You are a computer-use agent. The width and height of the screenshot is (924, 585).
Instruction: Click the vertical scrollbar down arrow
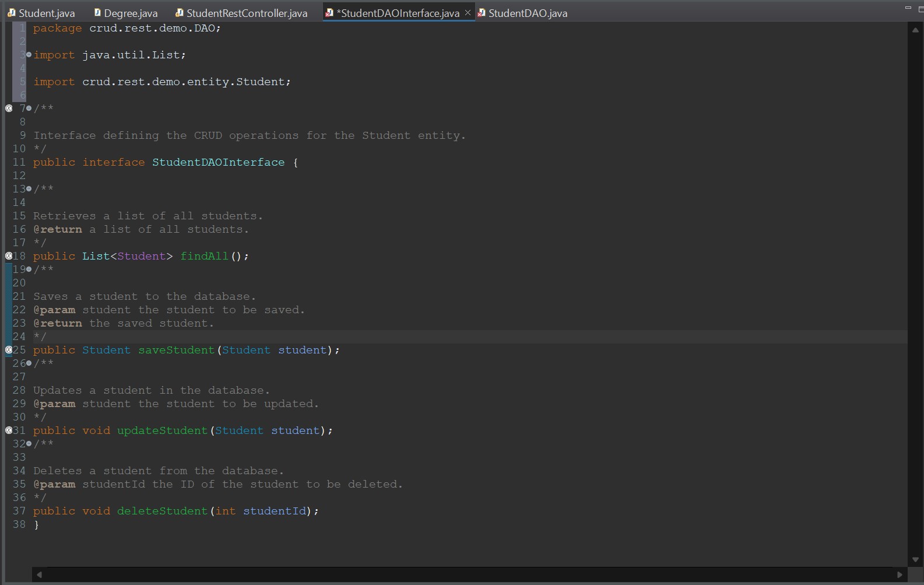point(915,559)
